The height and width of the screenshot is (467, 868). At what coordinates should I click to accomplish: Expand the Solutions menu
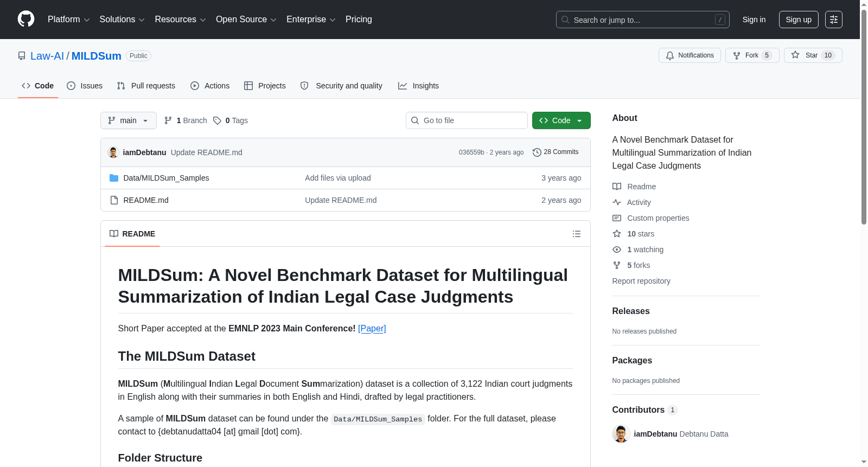tap(122, 20)
